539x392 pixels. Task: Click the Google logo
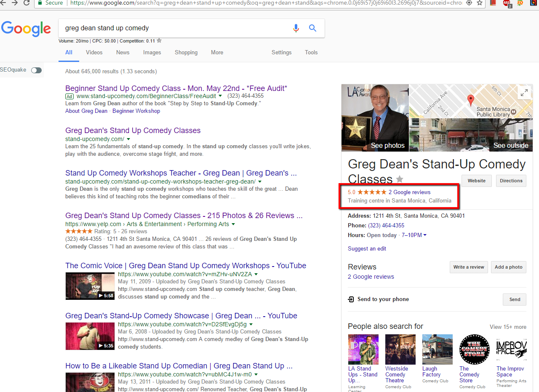(26, 29)
